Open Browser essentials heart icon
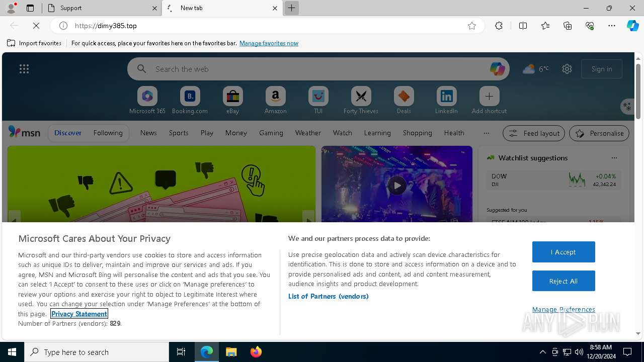The height and width of the screenshot is (362, 644). (x=590, y=26)
